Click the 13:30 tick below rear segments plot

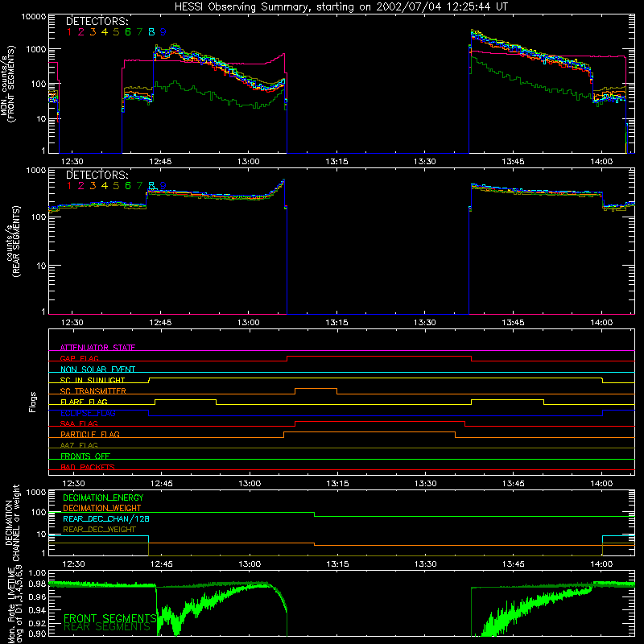pyautogui.click(x=425, y=323)
